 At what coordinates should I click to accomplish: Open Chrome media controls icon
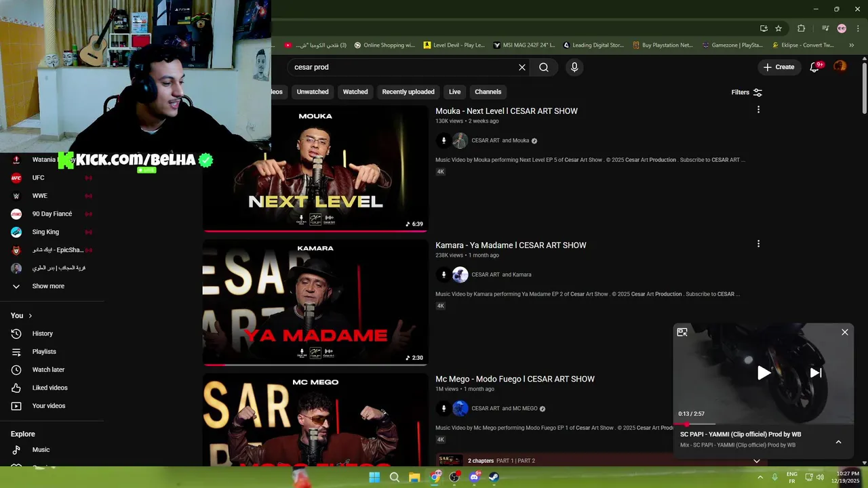[825, 28]
